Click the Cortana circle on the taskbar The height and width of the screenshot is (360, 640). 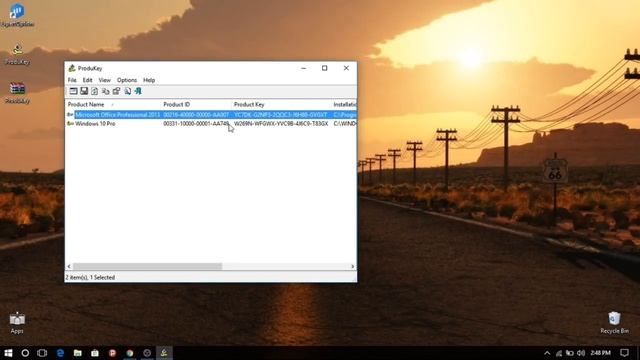point(25,353)
